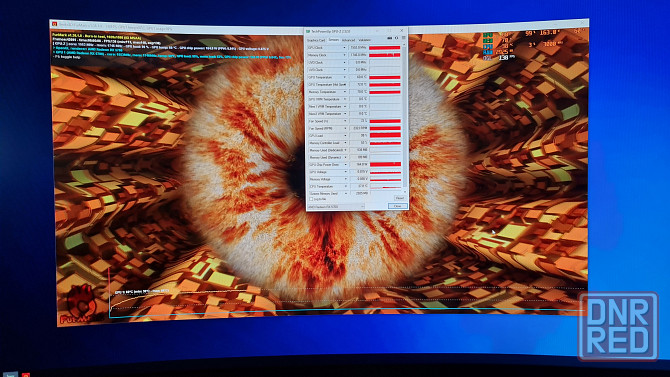
Task: Switch to the Graphics Card tab
Action: pyautogui.click(x=316, y=40)
